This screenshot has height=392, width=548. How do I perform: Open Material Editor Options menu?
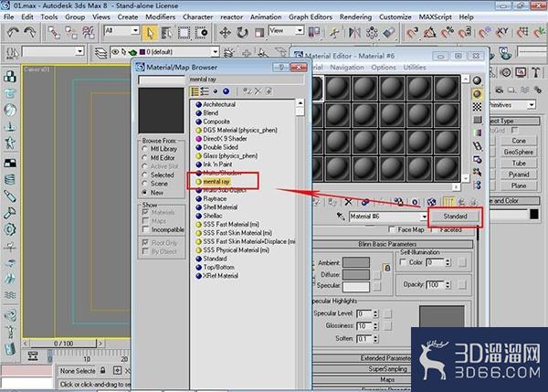click(x=384, y=67)
